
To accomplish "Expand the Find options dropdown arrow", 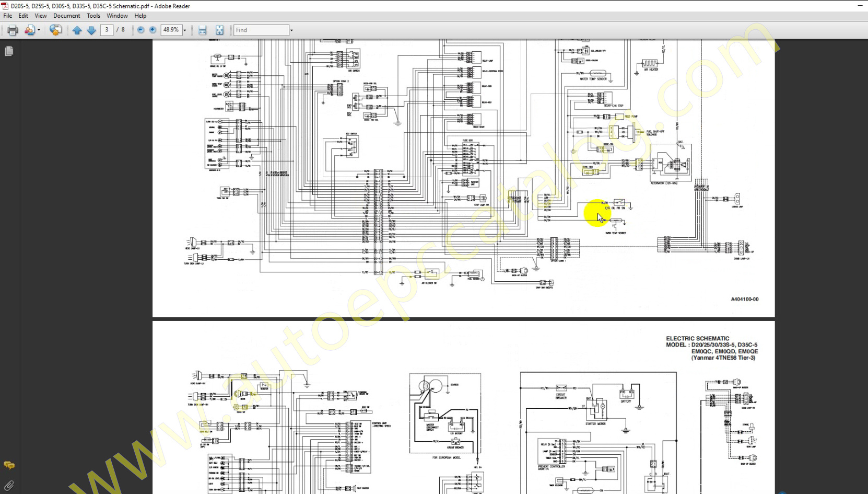I will click(x=291, y=30).
